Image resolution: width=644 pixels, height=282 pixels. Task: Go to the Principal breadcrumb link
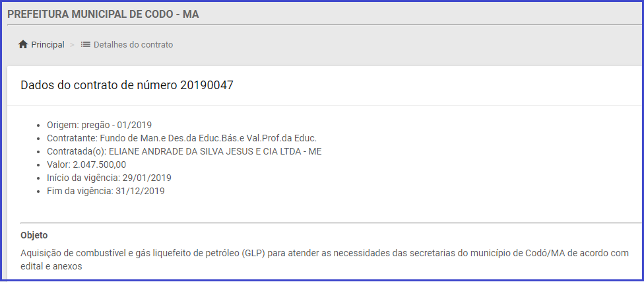(48, 45)
